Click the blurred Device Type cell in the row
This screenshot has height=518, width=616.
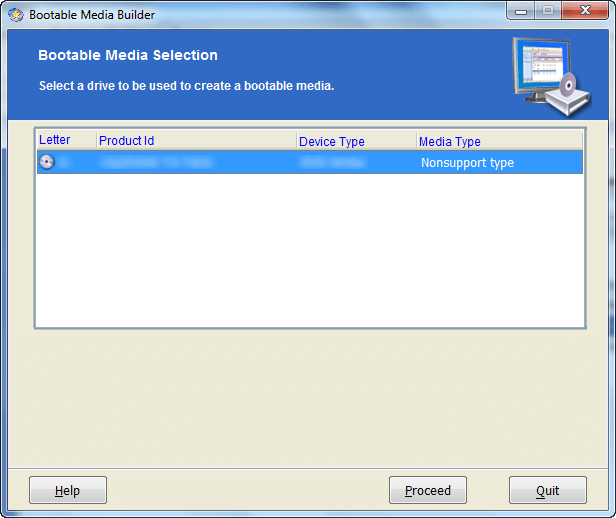(x=332, y=162)
